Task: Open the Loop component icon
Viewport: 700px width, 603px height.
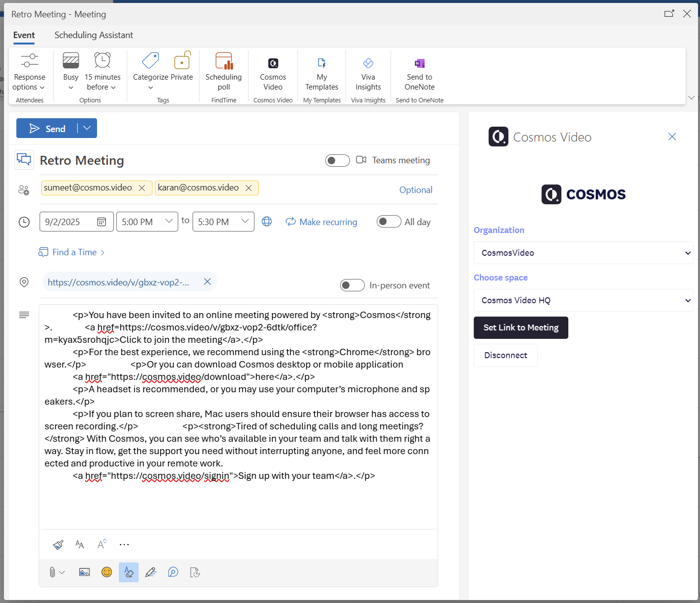Action: pyautogui.click(x=173, y=572)
